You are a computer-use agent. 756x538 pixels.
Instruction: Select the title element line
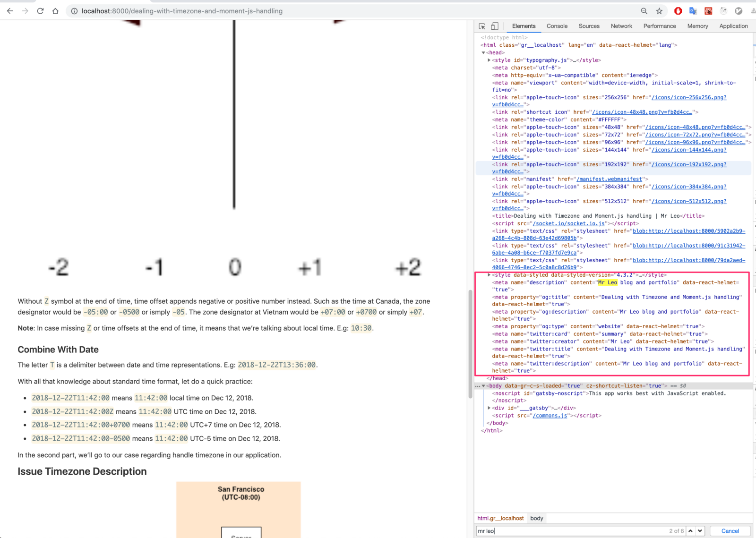[598, 216]
